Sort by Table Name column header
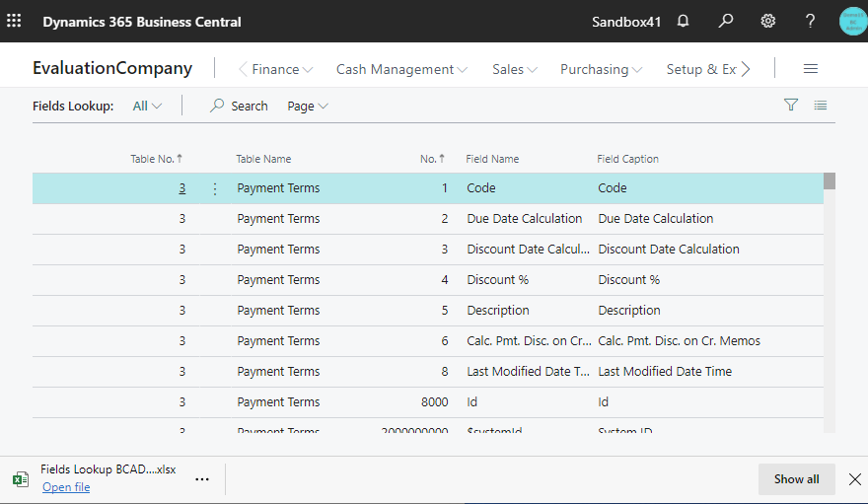Viewport: 868px width, 504px height. (x=263, y=159)
